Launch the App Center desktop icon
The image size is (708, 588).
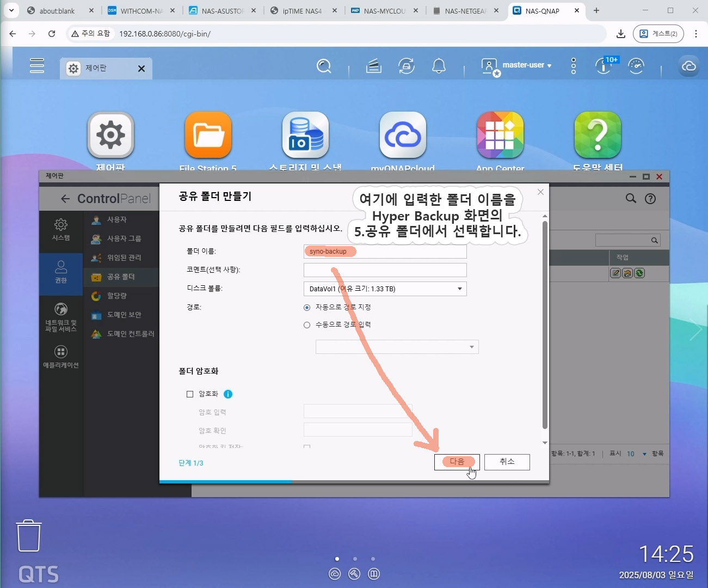pos(500,136)
